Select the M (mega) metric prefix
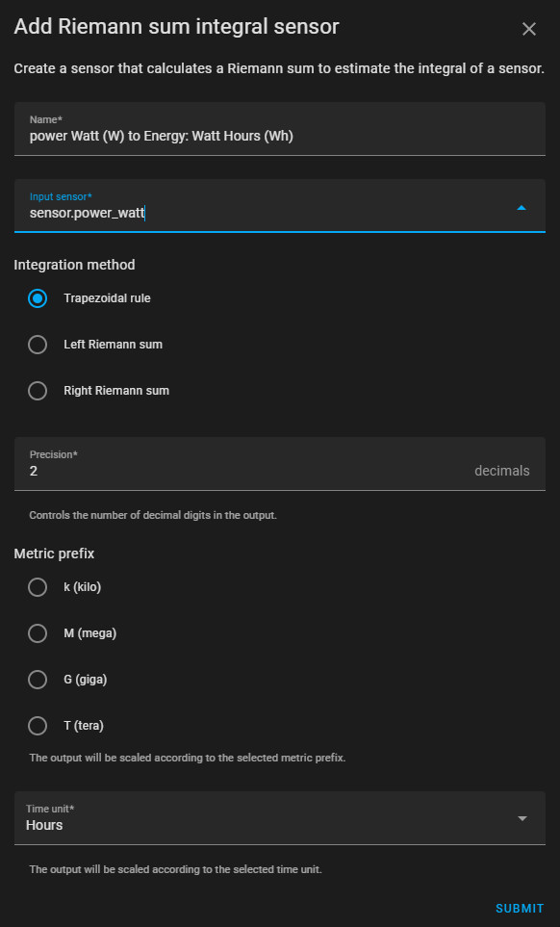Image resolution: width=560 pixels, height=927 pixels. point(38,633)
